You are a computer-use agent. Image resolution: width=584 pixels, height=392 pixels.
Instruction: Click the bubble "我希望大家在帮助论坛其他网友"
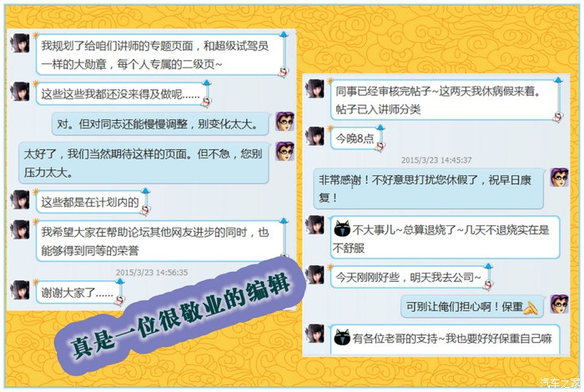pos(160,241)
